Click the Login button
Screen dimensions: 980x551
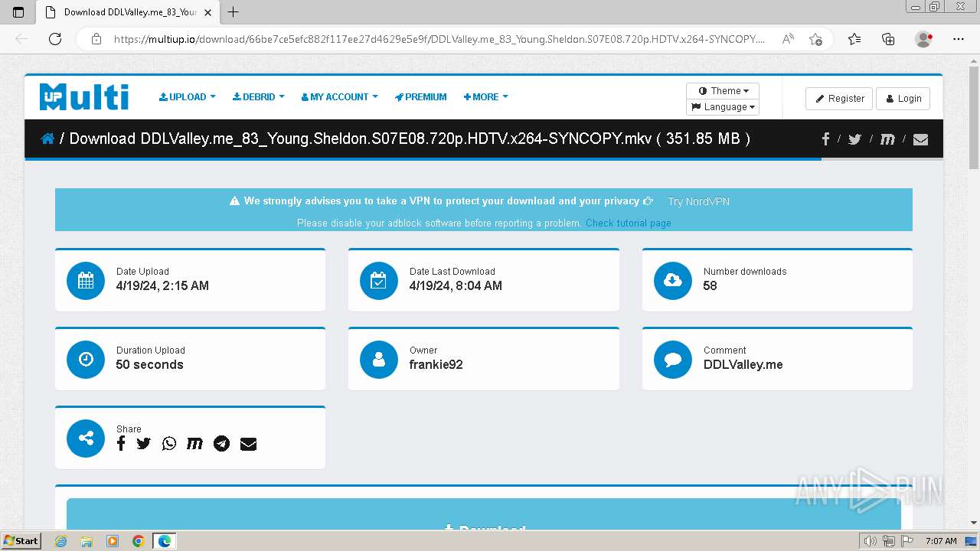coord(903,99)
